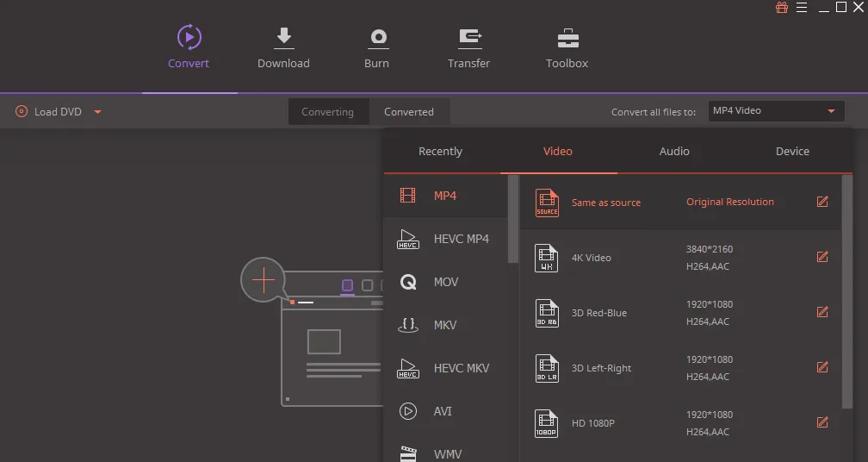Image resolution: width=868 pixels, height=462 pixels.
Task: Click the format list scrollbar
Action: tap(513, 219)
